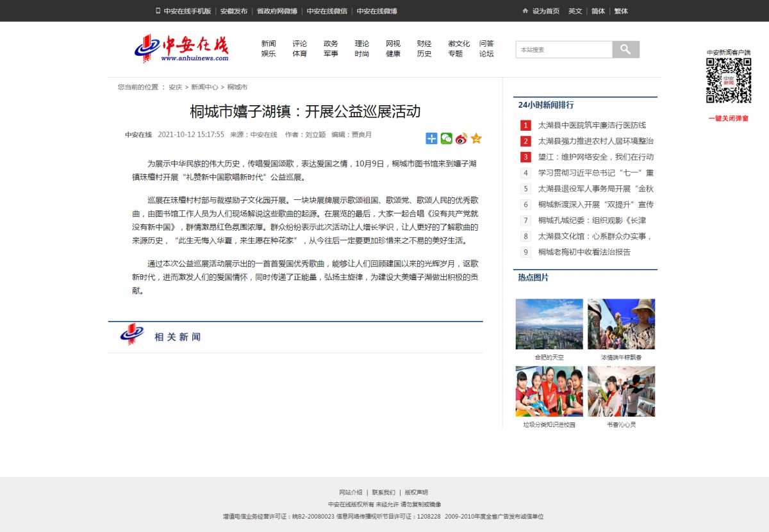Go to 新闻中心 breadcrumb
This screenshot has height=532, width=769.
point(204,87)
